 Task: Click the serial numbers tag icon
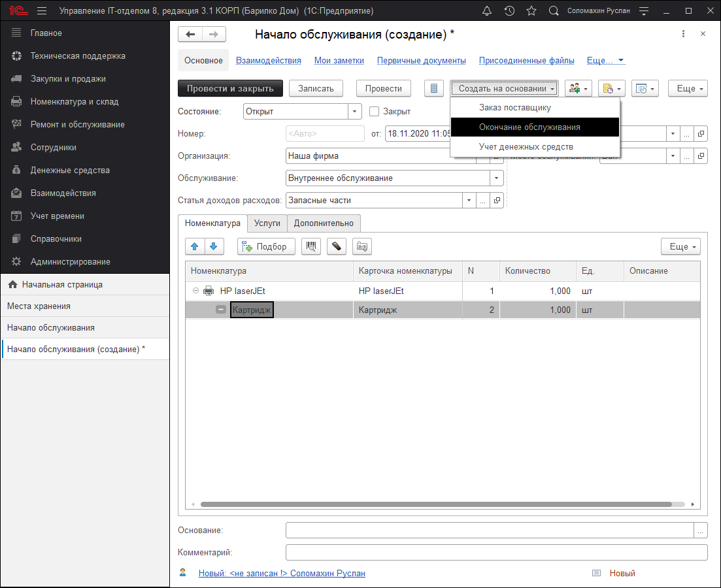(x=361, y=246)
